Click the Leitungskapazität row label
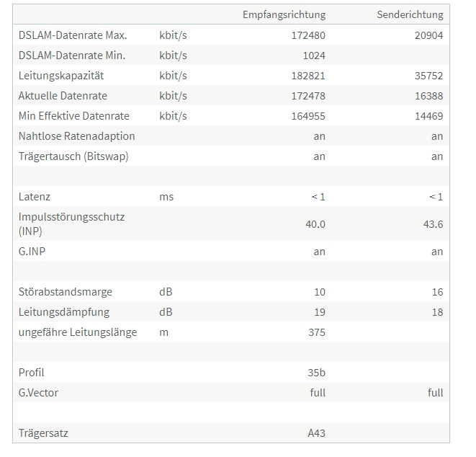The image size is (476, 457). pos(61,76)
